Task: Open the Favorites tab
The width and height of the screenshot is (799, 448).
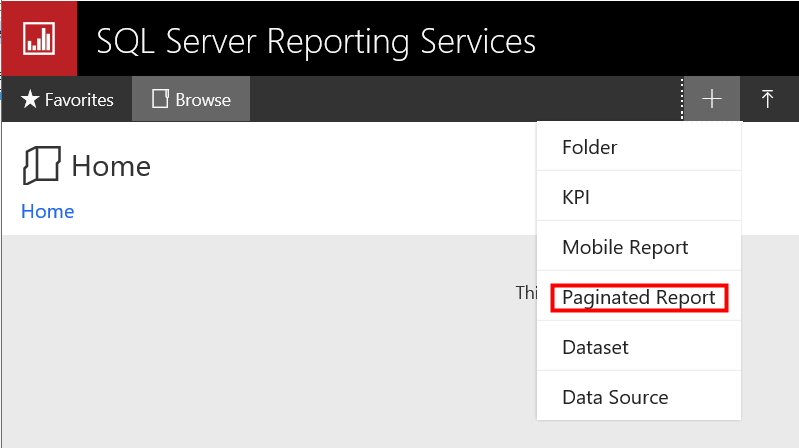Action: 67,99
